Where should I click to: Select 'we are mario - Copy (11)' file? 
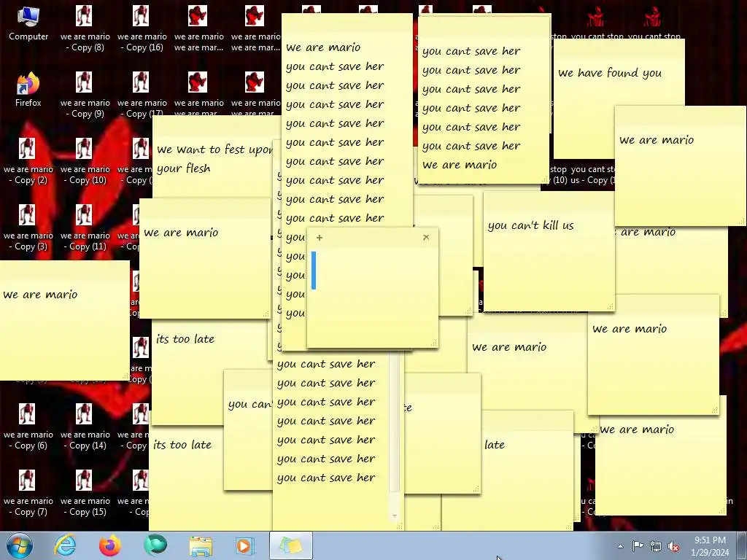coord(85,227)
